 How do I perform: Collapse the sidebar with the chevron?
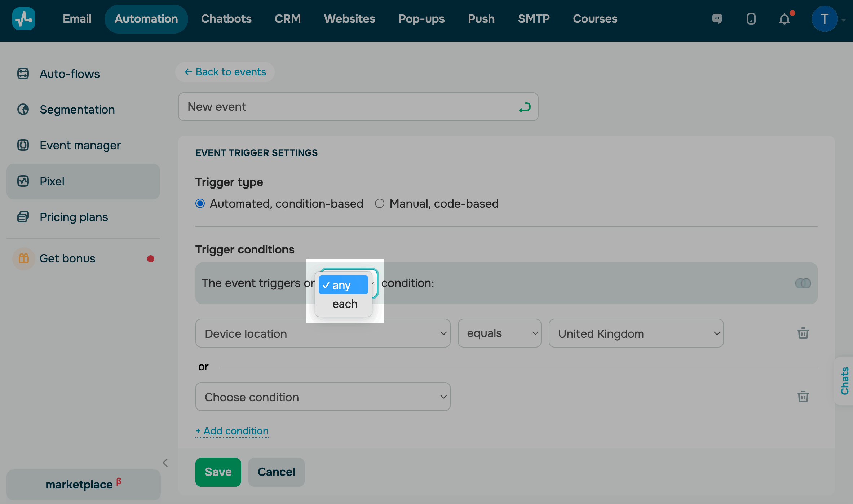tap(165, 463)
